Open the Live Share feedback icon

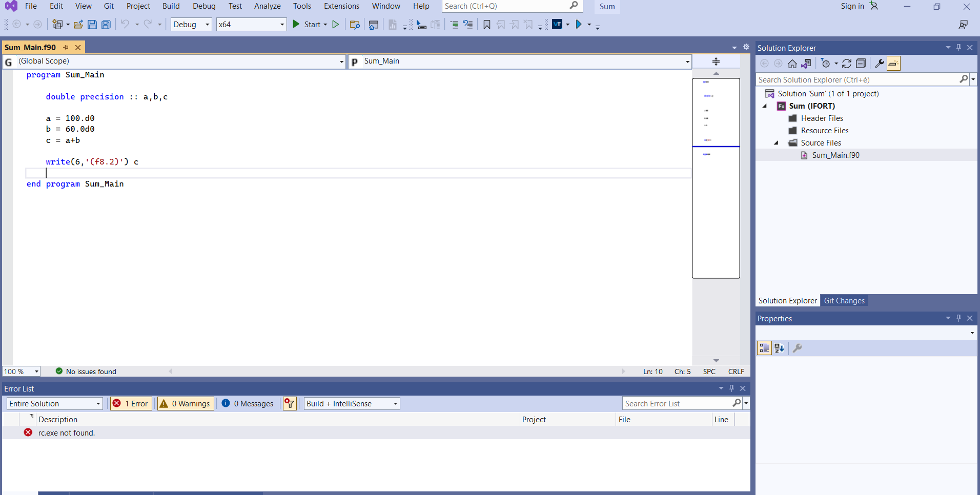(963, 25)
